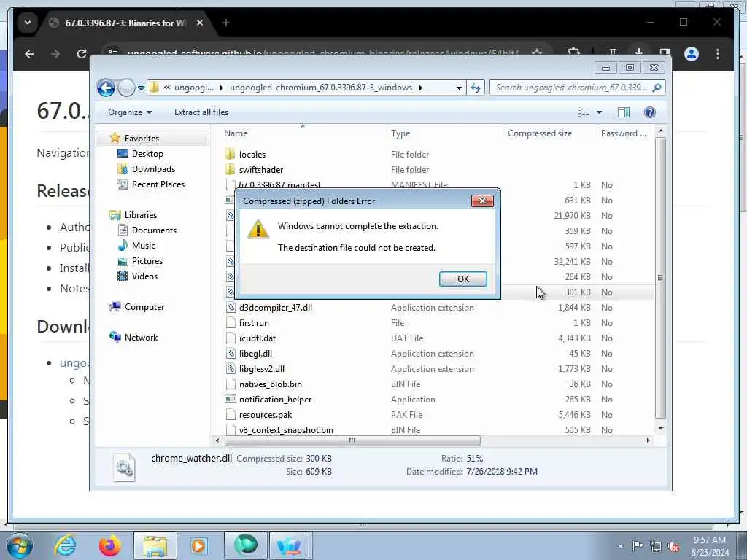Select Desktop in navigation pane
The height and width of the screenshot is (560, 747).
pos(147,154)
